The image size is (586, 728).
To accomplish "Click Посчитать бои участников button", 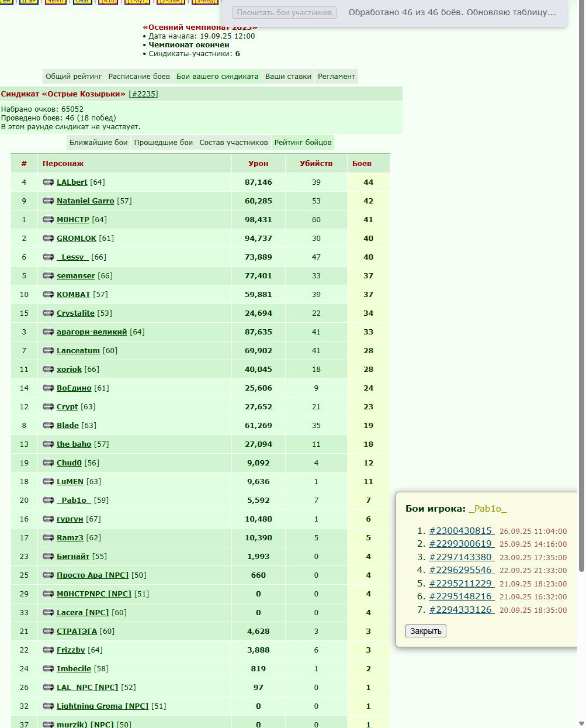I will click(285, 12).
